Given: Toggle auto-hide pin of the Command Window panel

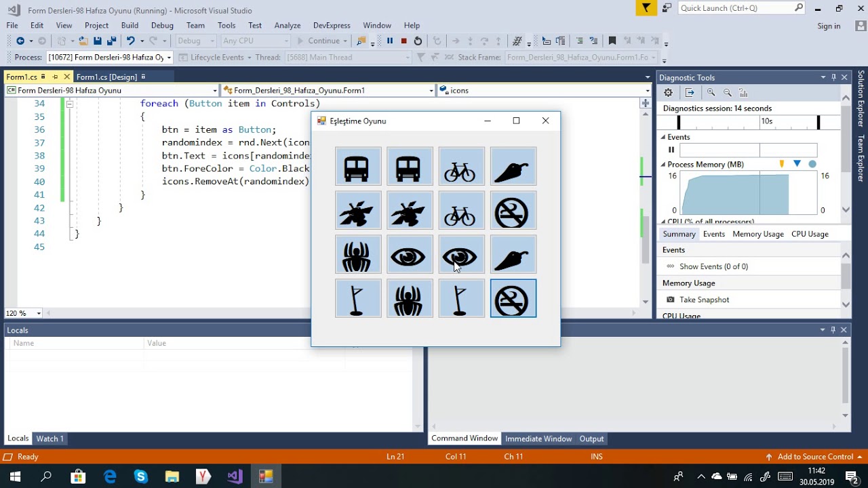Looking at the screenshot, I should point(833,330).
